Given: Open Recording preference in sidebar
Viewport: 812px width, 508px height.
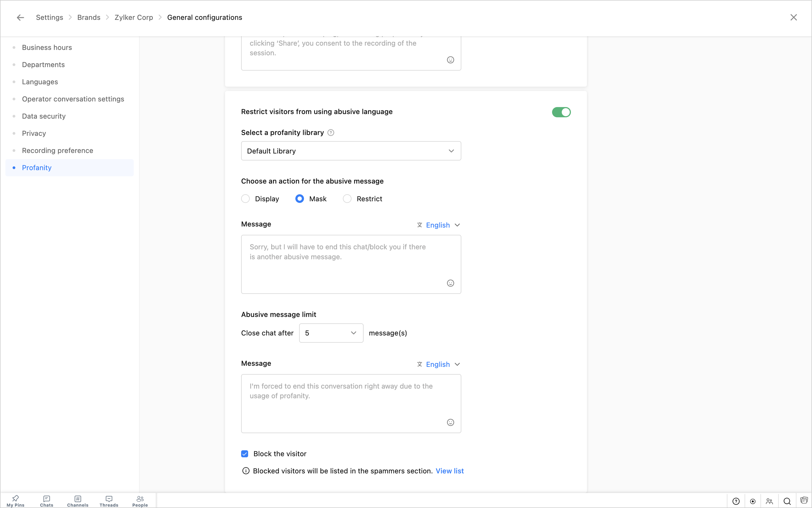Looking at the screenshot, I should click(x=57, y=151).
